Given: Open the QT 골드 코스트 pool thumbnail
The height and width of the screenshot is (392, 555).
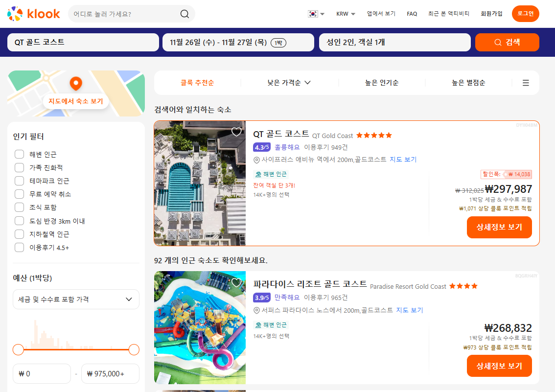Looking at the screenshot, I should (200, 183).
